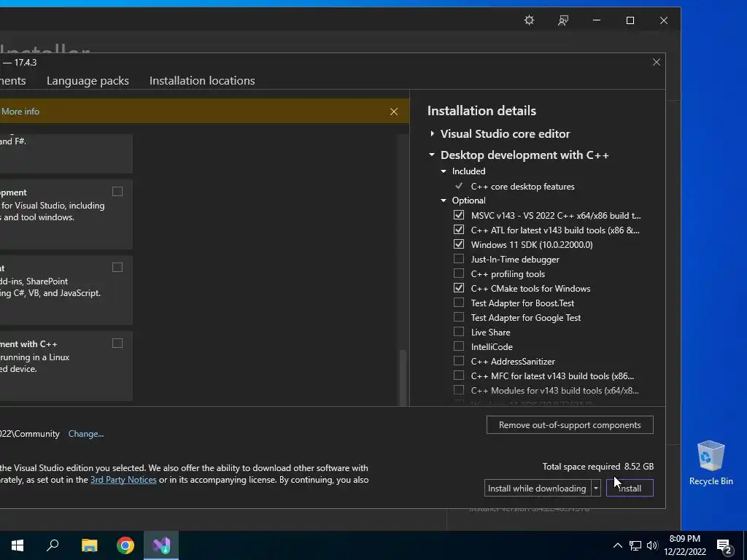Switch to the Language packs tab
The height and width of the screenshot is (560, 747).
click(x=88, y=81)
